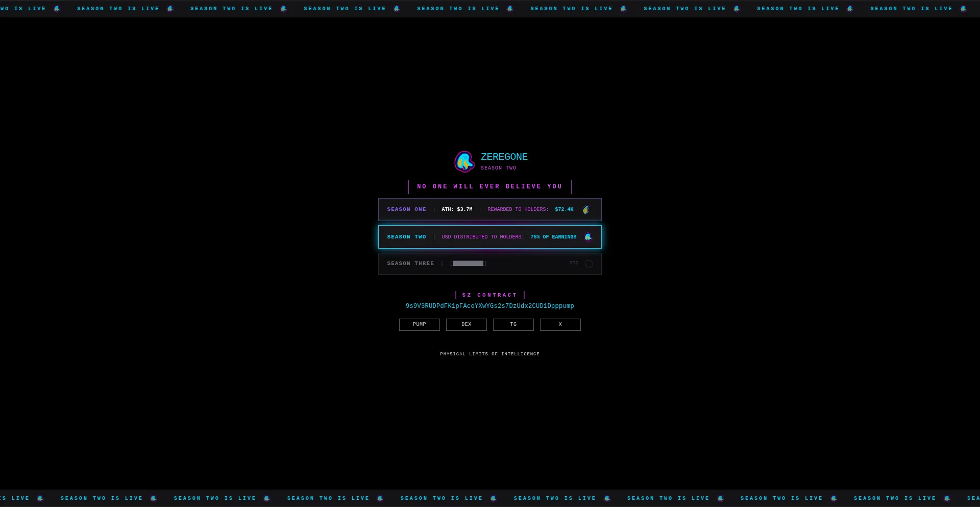Click the circle icon in Season Three row

tap(589, 264)
